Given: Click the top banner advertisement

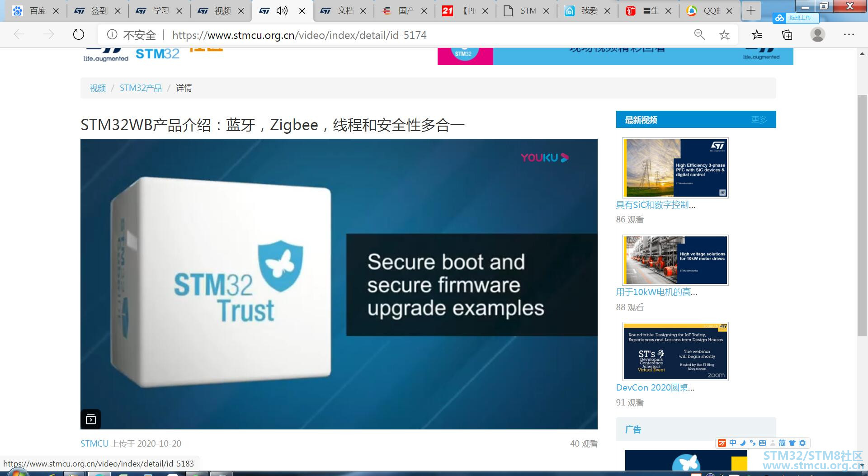Looking at the screenshot, I should (615, 56).
